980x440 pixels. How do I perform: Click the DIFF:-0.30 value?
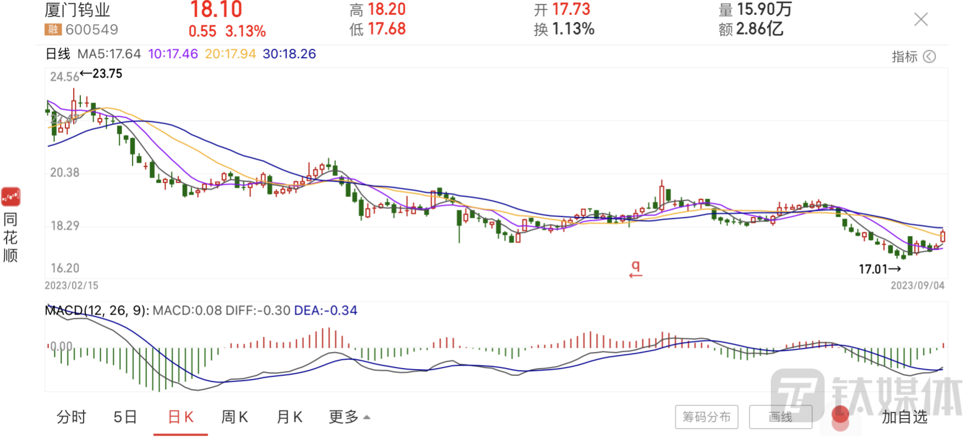[x=258, y=311]
